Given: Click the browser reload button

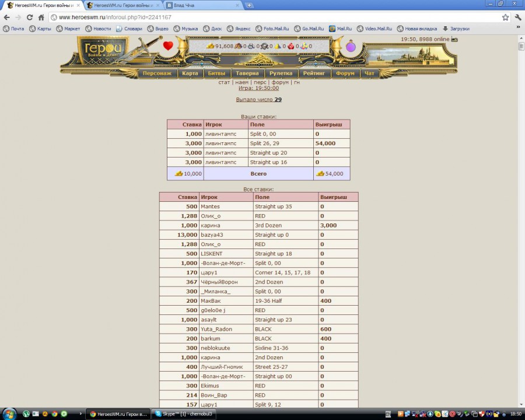Looking at the screenshot, I should tap(30, 17).
